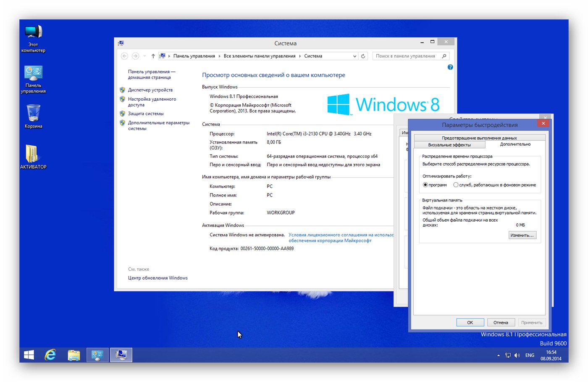Switch to Визуальные эффекты tab
Image resolution: width=588 pixels, height=382 pixels.
(449, 145)
